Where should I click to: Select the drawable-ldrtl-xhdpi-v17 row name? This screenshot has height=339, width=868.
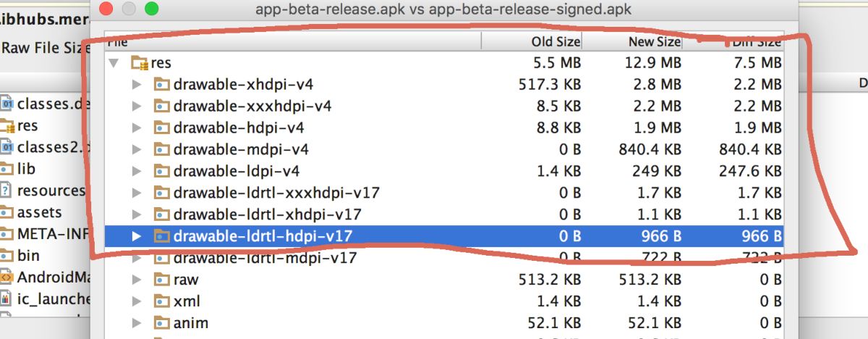(268, 215)
